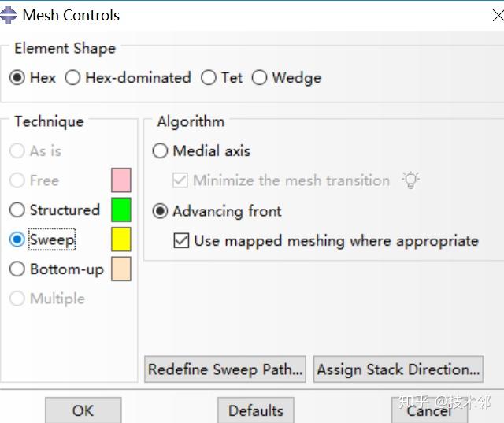Choose the Advancing front algorithm
The width and height of the screenshot is (504, 423).
161,211
